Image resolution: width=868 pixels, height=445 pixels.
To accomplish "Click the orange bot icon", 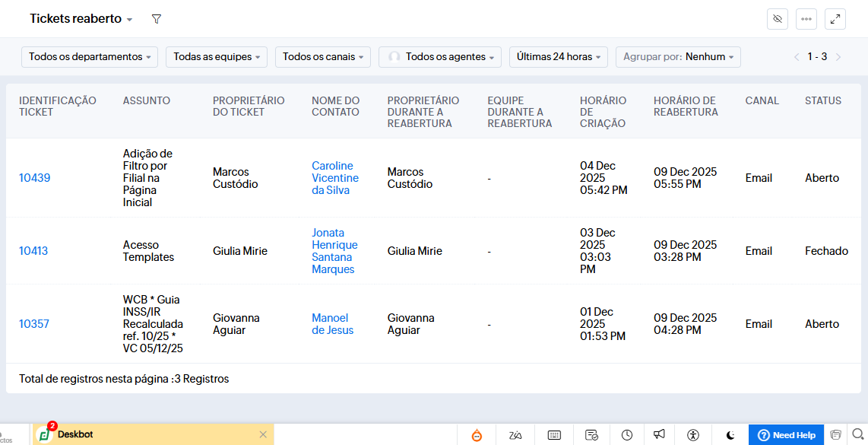I will (477, 435).
